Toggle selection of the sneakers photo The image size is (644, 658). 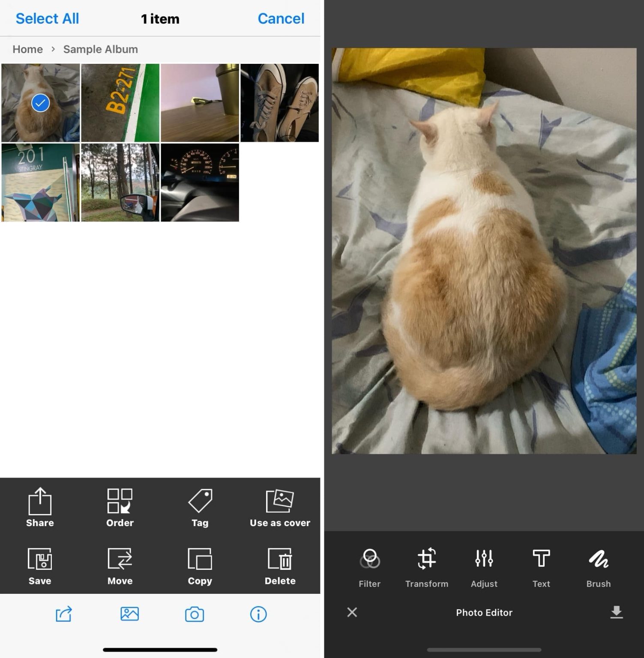[x=279, y=102]
